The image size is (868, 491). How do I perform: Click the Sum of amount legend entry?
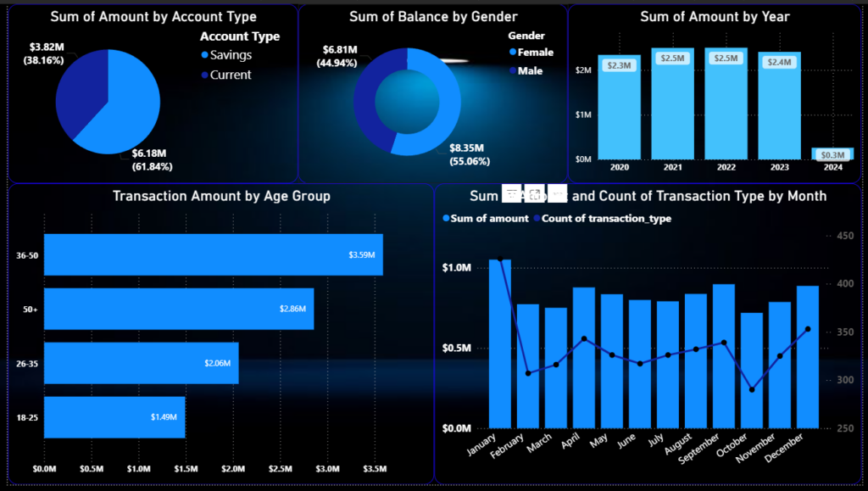486,218
